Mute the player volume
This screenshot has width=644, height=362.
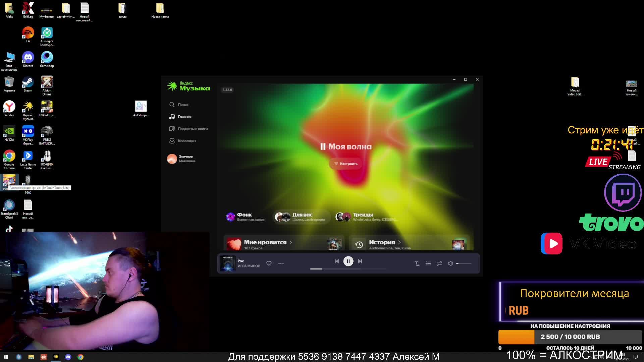click(450, 263)
